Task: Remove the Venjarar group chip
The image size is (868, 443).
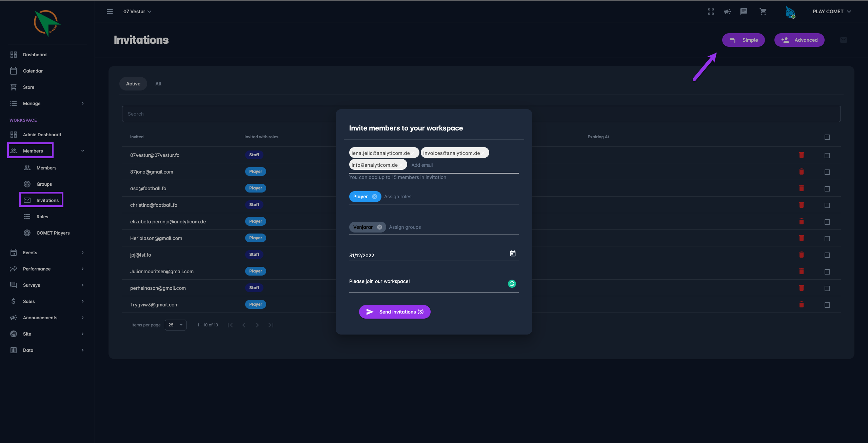Action: (379, 227)
